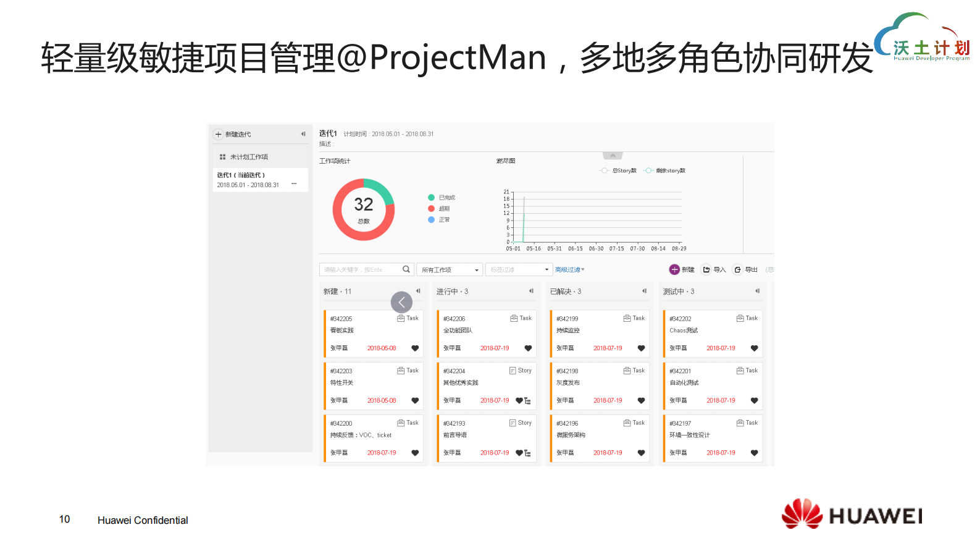Favorite card #342203 with heart icon
The image size is (980, 551).
click(415, 401)
